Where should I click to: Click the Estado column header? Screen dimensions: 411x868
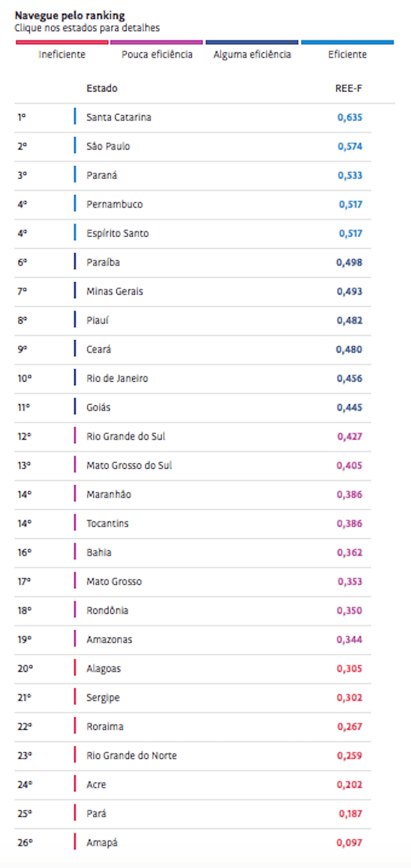102,88
